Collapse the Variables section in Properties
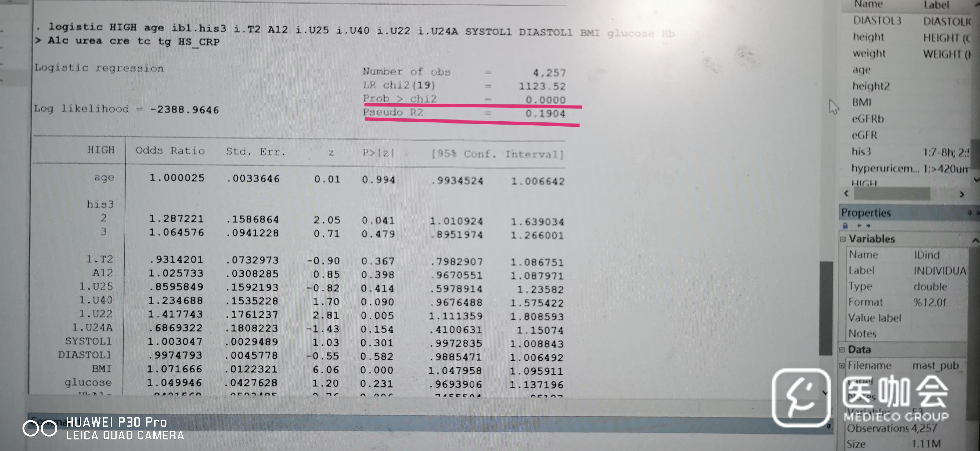This screenshot has width=980, height=451. (843, 239)
